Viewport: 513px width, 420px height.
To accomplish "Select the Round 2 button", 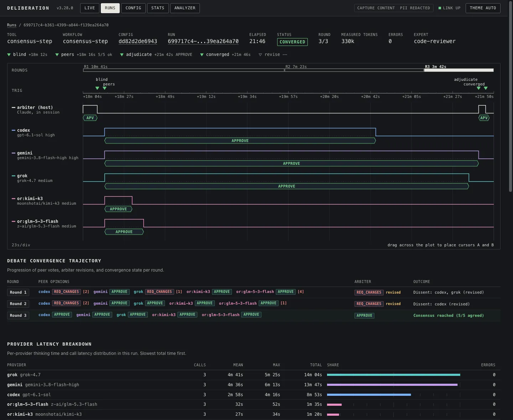I will [18, 304].
